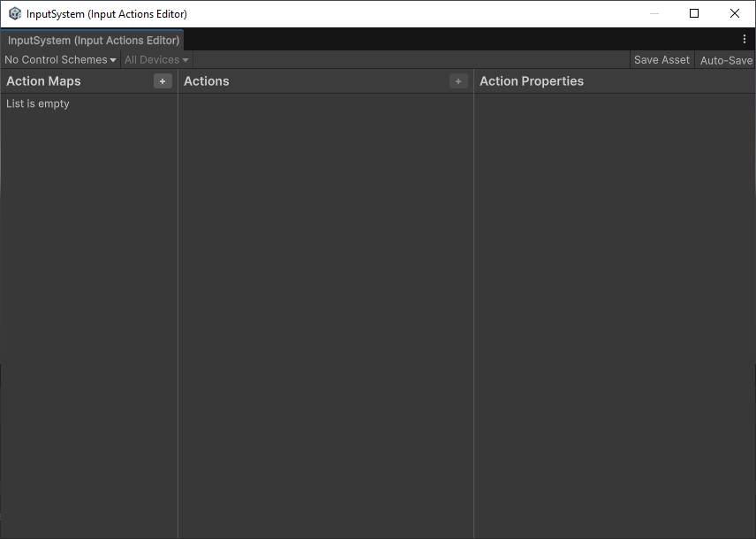The height and width of the screenshot is (539, 756).
Task: Toggle the Auto-Save option
Action: [x=726, y=60]
